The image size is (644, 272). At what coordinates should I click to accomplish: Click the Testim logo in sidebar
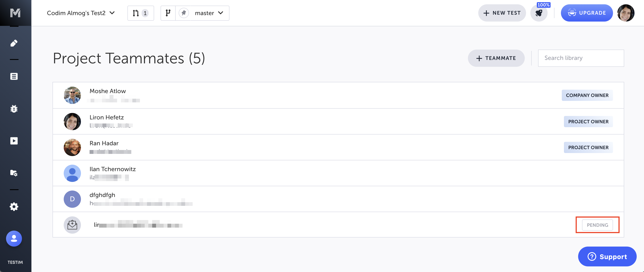point(15,13)
